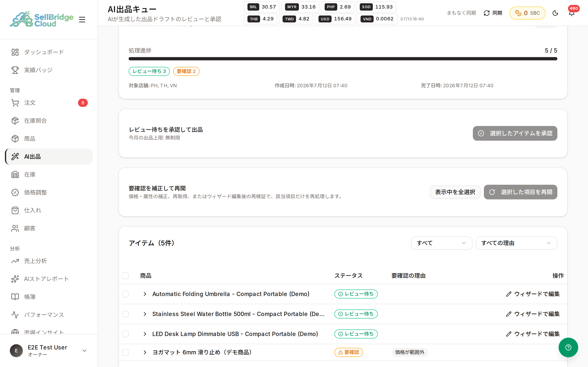Open the green help circle button
The image size is (588, 367).
[568, 347]
